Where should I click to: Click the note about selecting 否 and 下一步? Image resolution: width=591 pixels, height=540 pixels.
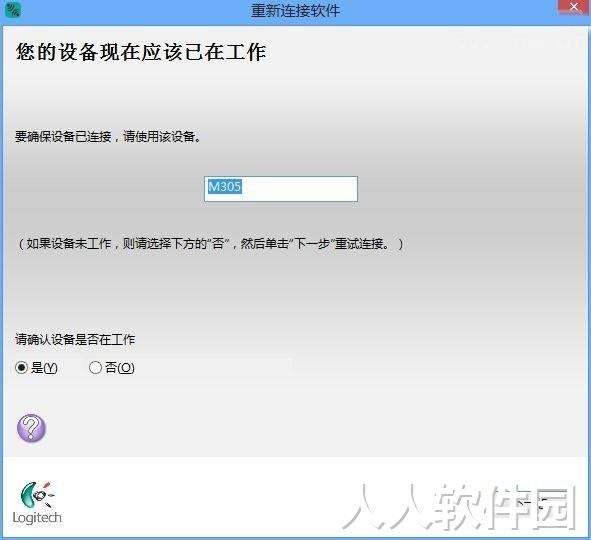coord(210,244)
